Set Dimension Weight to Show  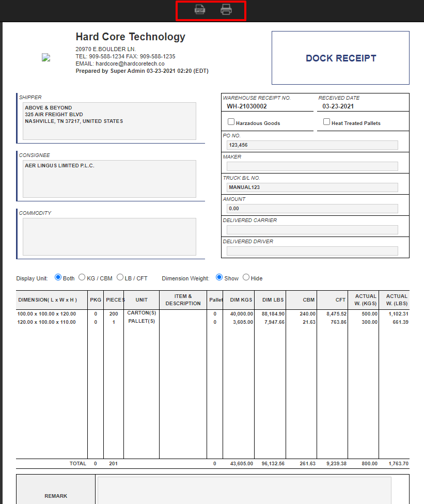[x=219, y=277]
